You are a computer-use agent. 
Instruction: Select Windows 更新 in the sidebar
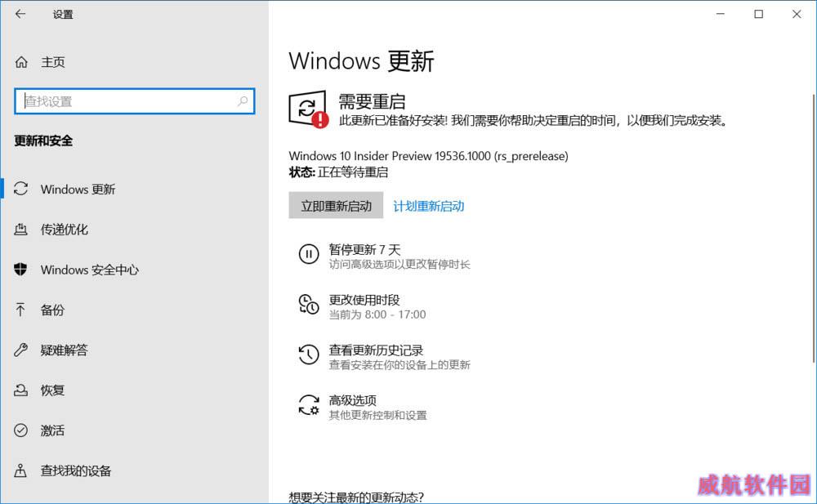(x=78, y=189)
